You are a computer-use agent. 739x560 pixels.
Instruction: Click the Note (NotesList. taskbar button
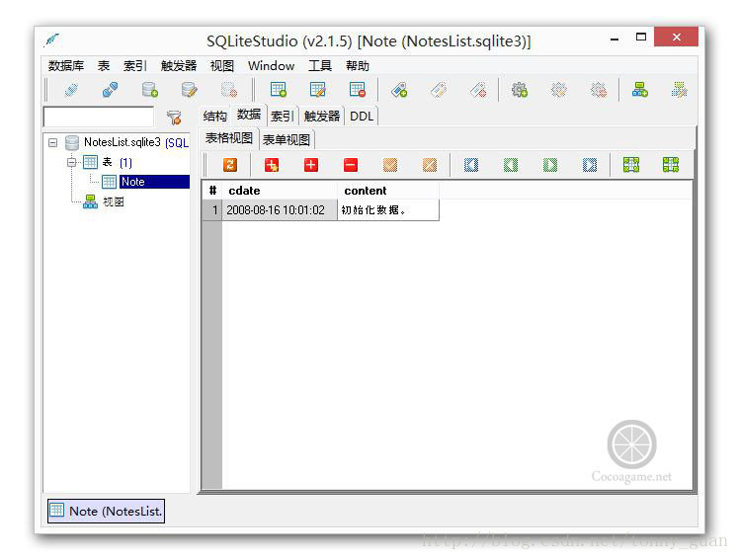(106, 511)
